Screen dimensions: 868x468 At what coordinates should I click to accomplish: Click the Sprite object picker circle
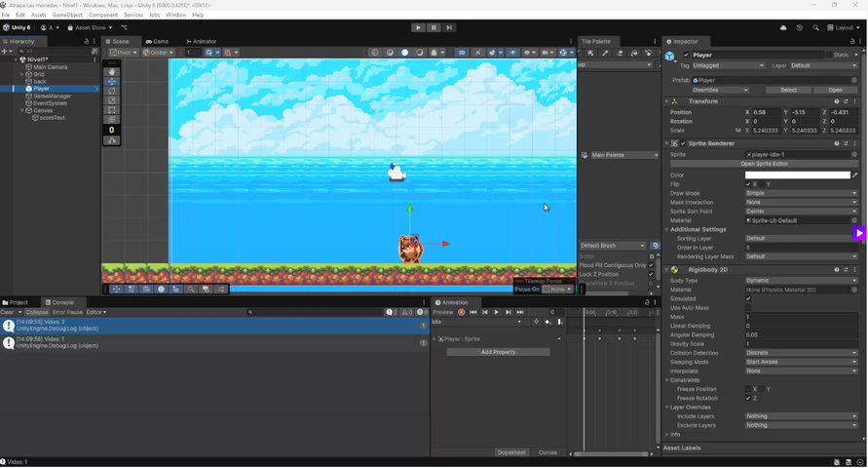tap(854, 154)
